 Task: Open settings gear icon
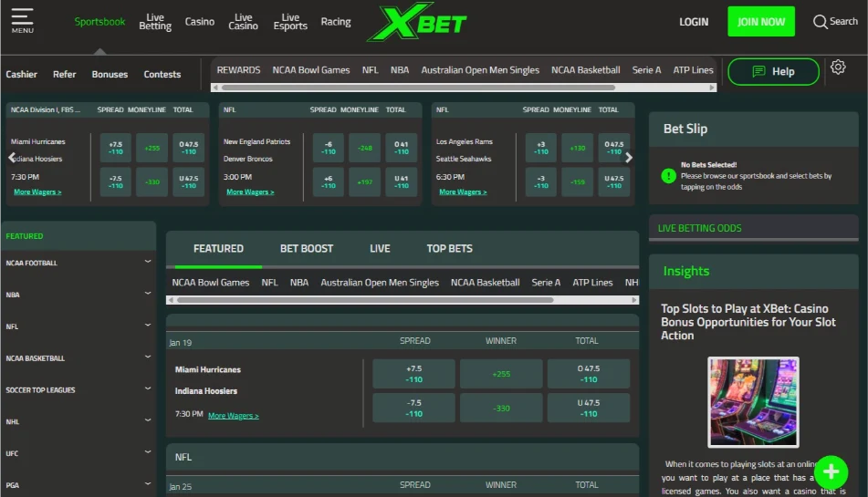pos(838,67)
